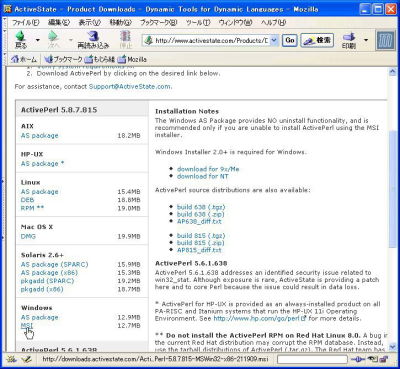
Task: Open the ファイル(F) menu
Action: pos(26,22)
